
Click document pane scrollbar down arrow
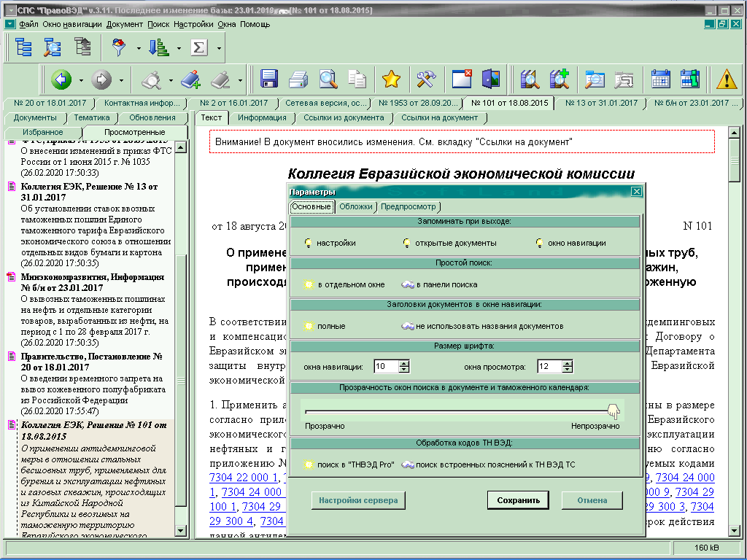click(734, 530)
